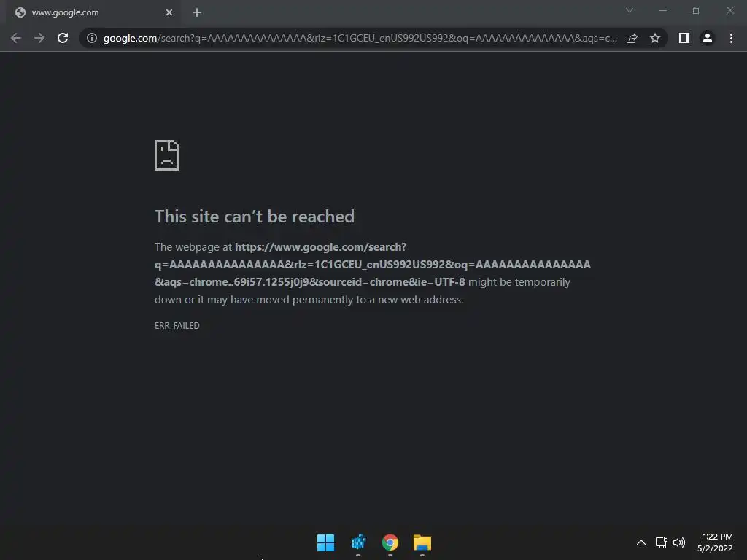Open volume control in system tray
The height and width of the screenshot is (560, 747).
(x=679, y=542)
